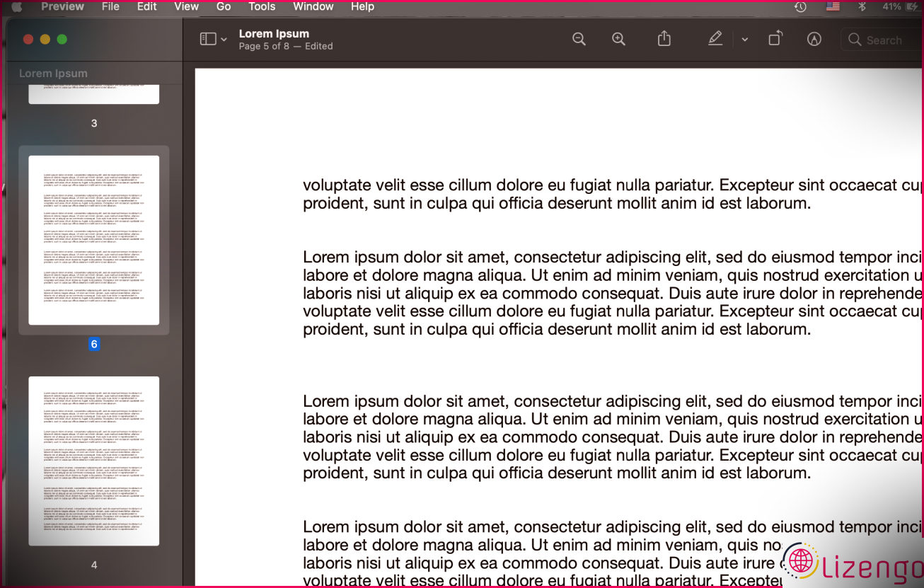Open the Window menu

tap(313, 6)
